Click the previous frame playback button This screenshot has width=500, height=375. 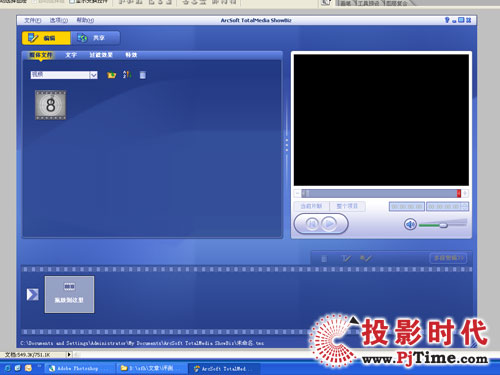[x=311, y=224]
